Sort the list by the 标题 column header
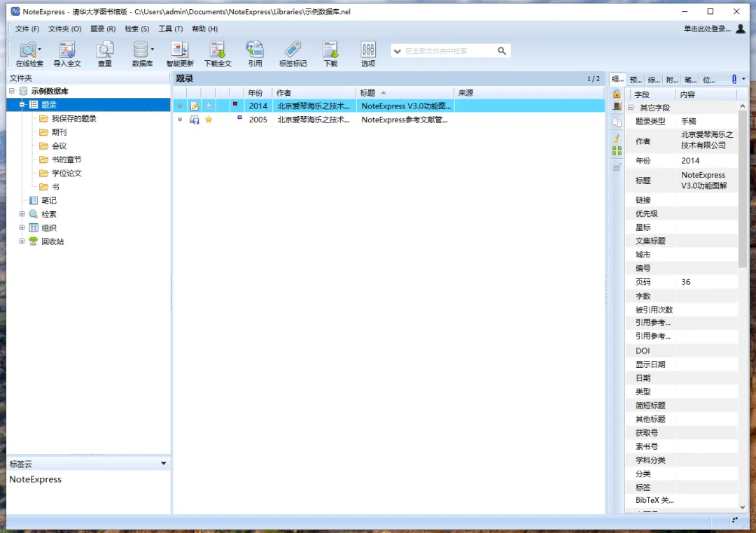 (405, 92)
